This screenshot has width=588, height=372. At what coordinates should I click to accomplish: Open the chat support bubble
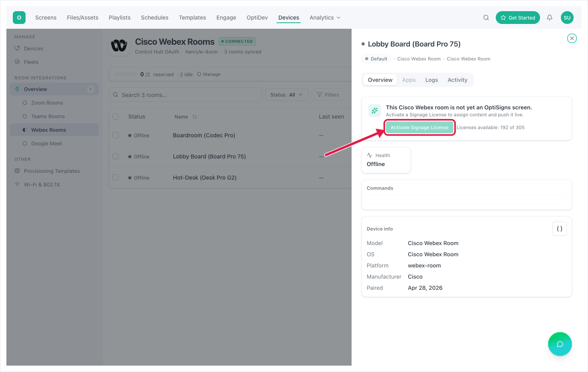560,344
